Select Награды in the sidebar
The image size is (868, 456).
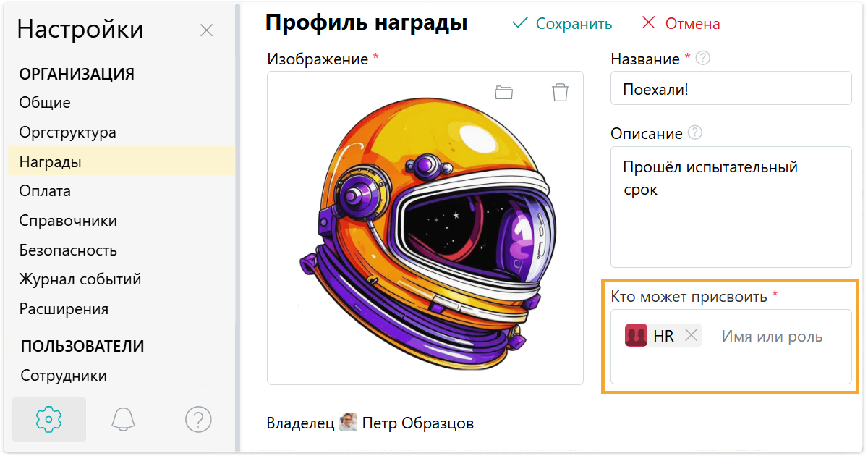click(x=51, y=162)
